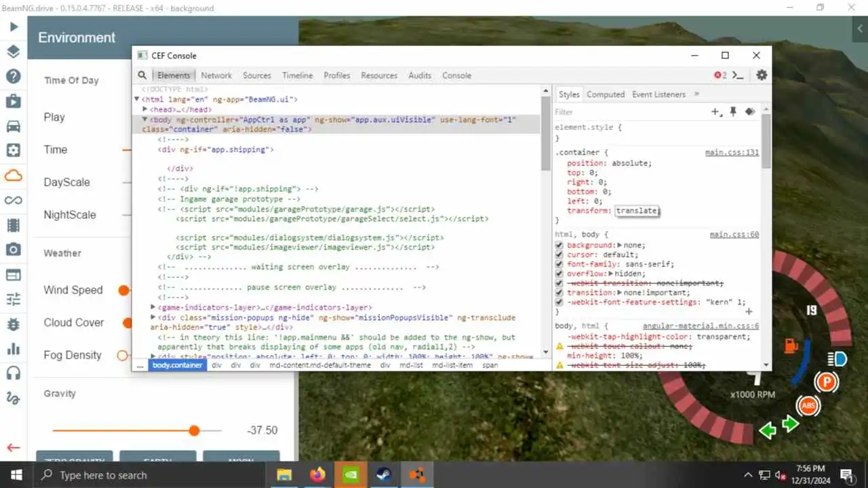Image resolution: width=868 pixels, height=488 pixels.
Task: Click the search magnifier in CEF Console
Action: 142,75
